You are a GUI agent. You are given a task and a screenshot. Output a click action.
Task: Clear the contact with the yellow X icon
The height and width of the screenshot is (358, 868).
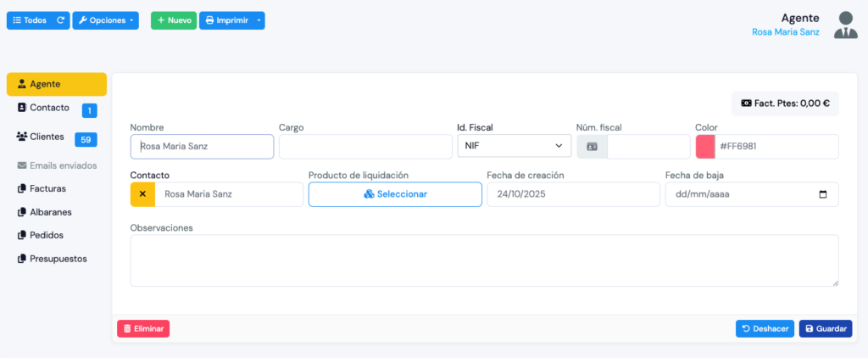(142, 194)
